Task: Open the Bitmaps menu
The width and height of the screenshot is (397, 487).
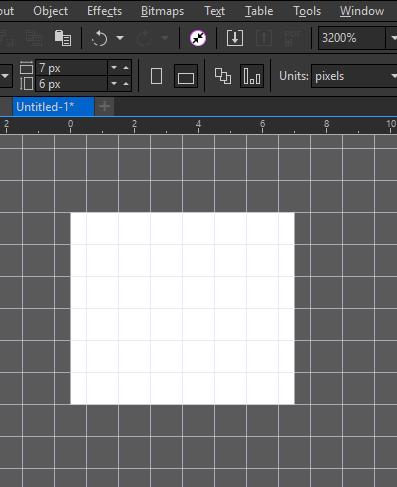Action: pyautogui.click(x=162, y=11)
